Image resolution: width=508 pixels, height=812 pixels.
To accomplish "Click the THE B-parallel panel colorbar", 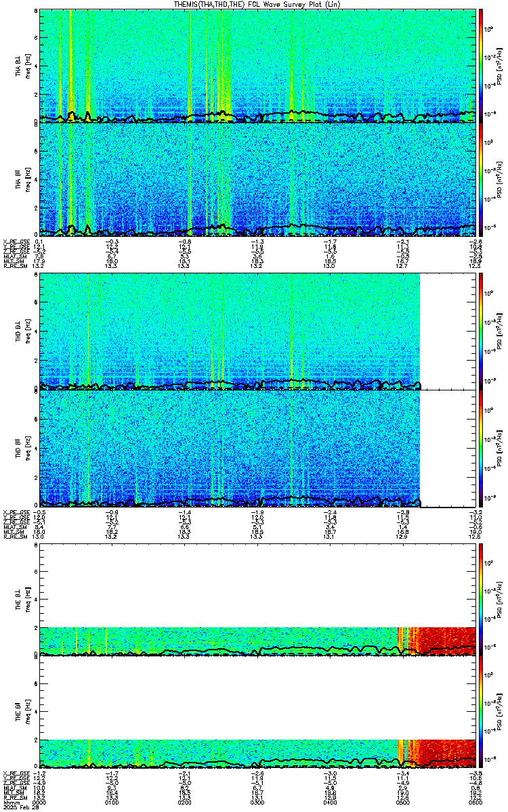I will (x=482, y=713).
